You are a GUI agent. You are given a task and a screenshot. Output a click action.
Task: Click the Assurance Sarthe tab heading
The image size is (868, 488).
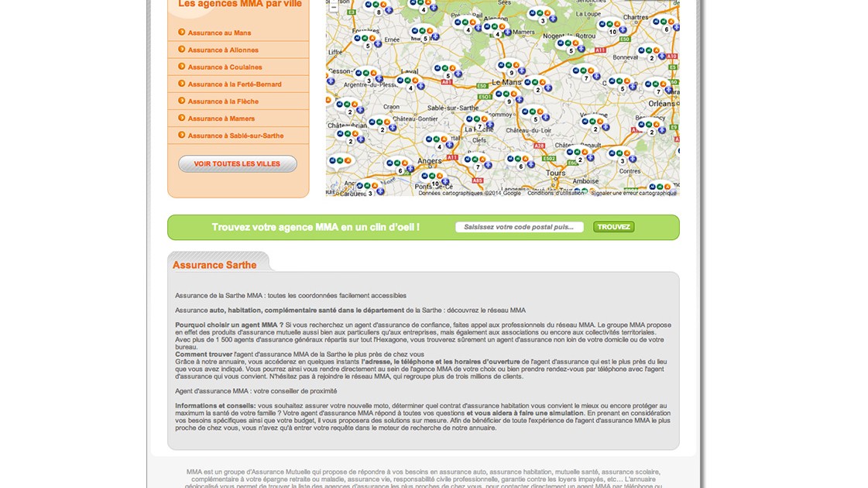[x=214, y=265]
